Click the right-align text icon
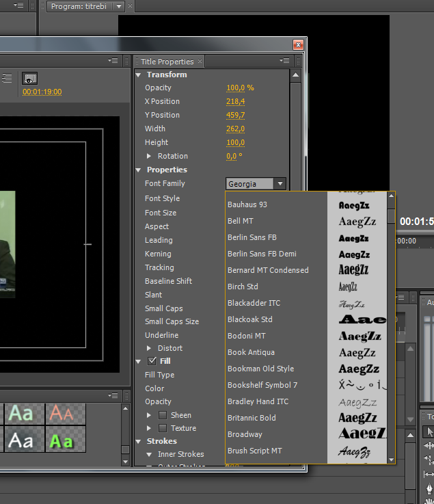434x504 pixels. (x=7, y=78)
